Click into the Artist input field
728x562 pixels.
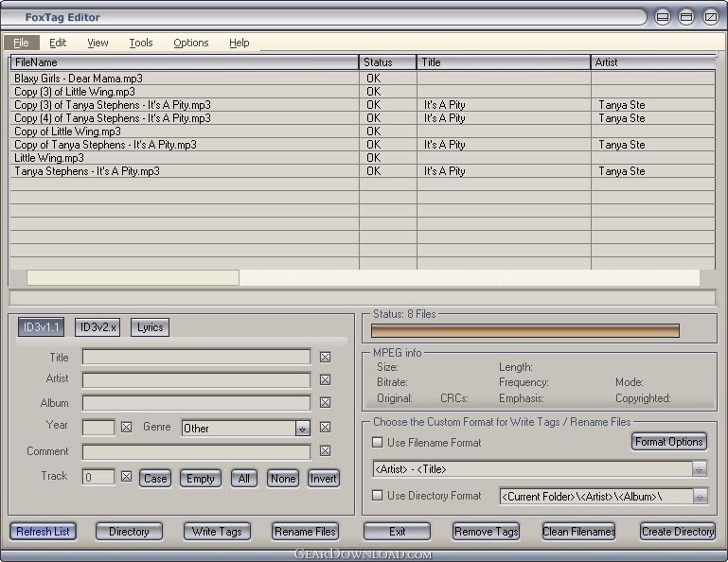click(196, 380)
